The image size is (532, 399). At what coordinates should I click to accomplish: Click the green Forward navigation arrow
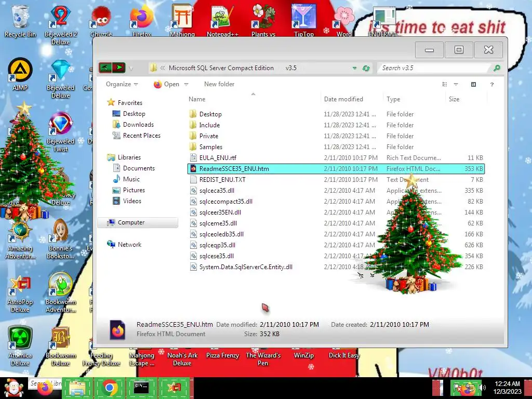pyautogui.click(x=119, y=68)
